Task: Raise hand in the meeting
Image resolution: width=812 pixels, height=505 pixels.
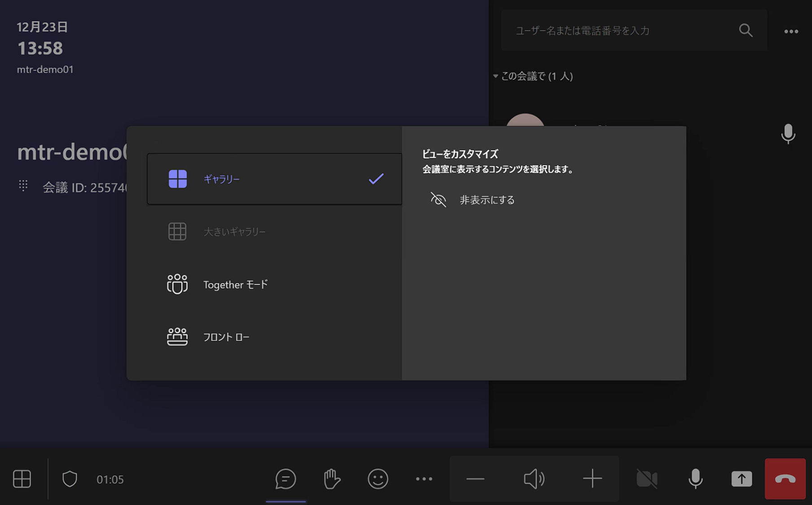Action: pos(332,479)
